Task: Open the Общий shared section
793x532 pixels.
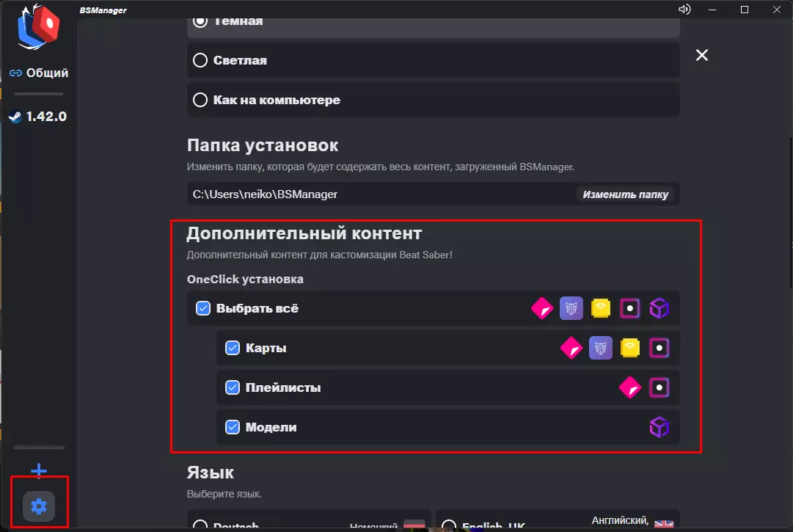Action: click(x=39, y=73)
